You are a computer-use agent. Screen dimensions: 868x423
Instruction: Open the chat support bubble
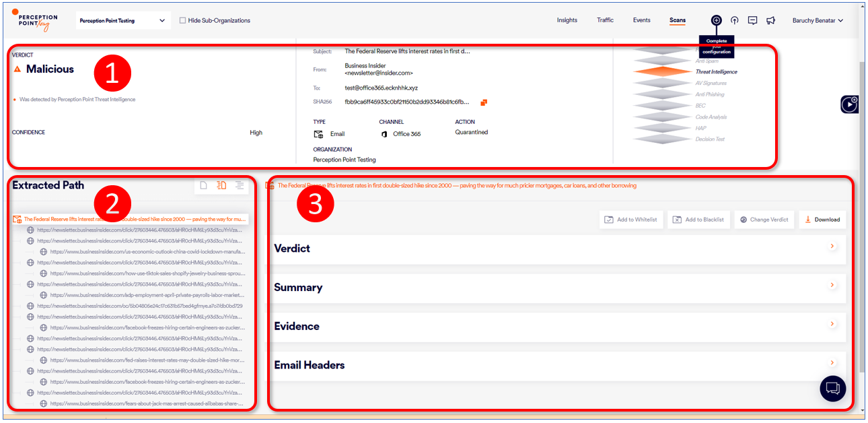pos(832,389)
